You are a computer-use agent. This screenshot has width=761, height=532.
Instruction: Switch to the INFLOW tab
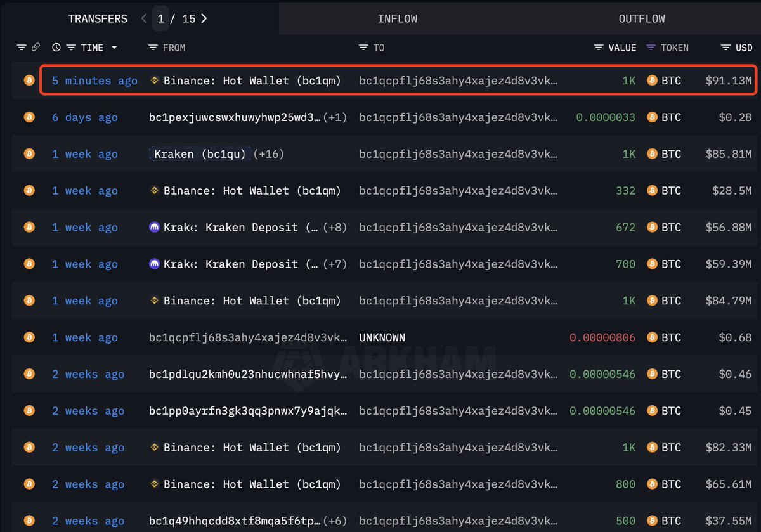398,18
